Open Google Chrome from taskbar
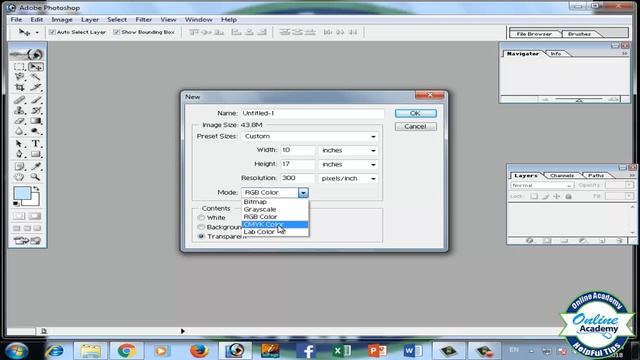Image resolution: width=640 pixels, height=360 pixels. pos(127,350)
